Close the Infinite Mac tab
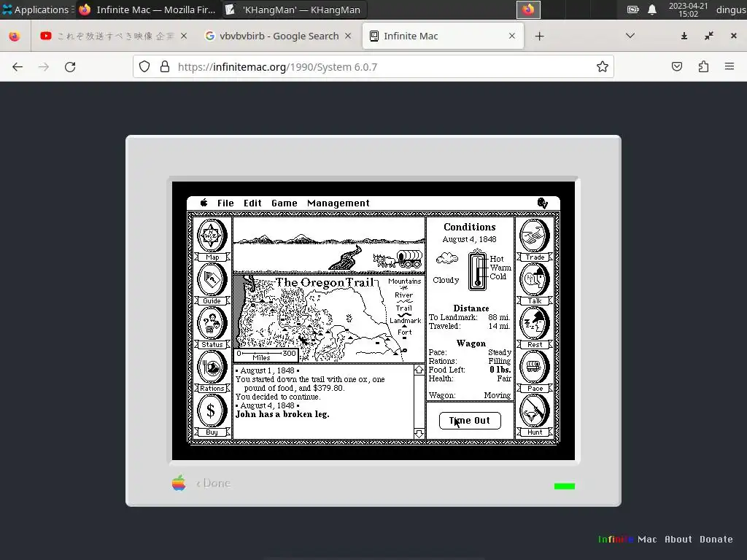The image size is (747, 560). (x=512, y=36)
